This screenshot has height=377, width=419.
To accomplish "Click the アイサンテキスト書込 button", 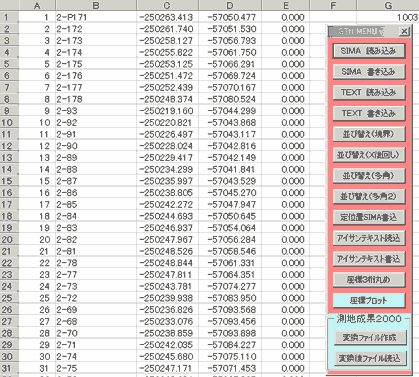I will (369, 259).
